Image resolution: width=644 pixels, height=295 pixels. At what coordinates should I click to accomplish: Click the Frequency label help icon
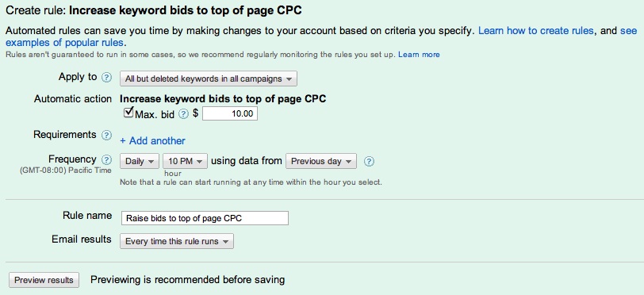pos(106,160)
